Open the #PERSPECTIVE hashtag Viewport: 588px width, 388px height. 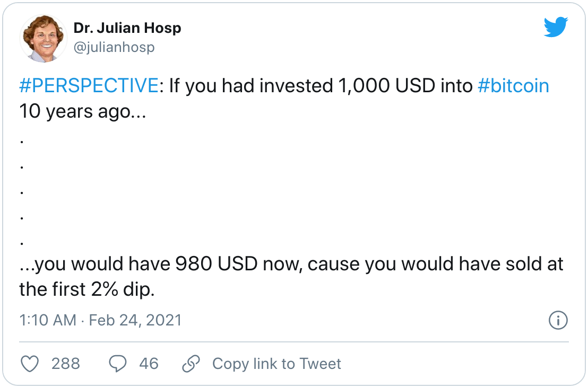pyautogui.click(x=88, y=86)
